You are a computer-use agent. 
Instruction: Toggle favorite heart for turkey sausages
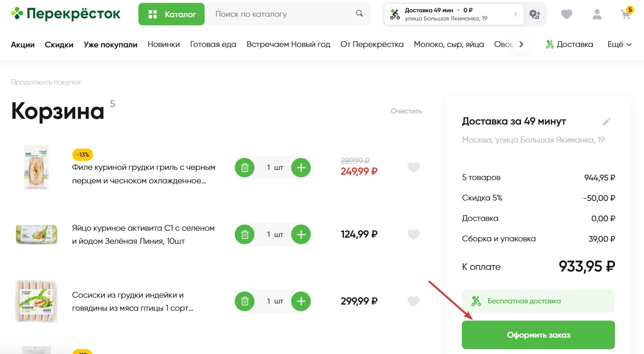click(414, 301)
